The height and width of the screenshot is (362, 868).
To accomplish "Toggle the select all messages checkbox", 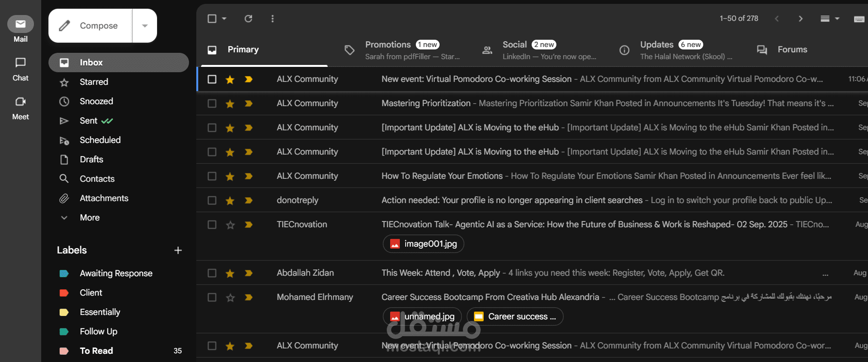I will pos(212,18).
